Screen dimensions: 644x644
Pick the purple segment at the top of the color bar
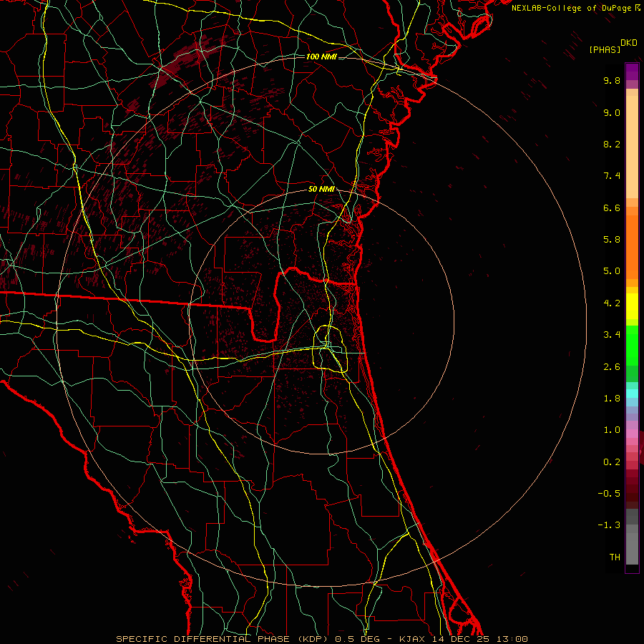tap(632, 72)
